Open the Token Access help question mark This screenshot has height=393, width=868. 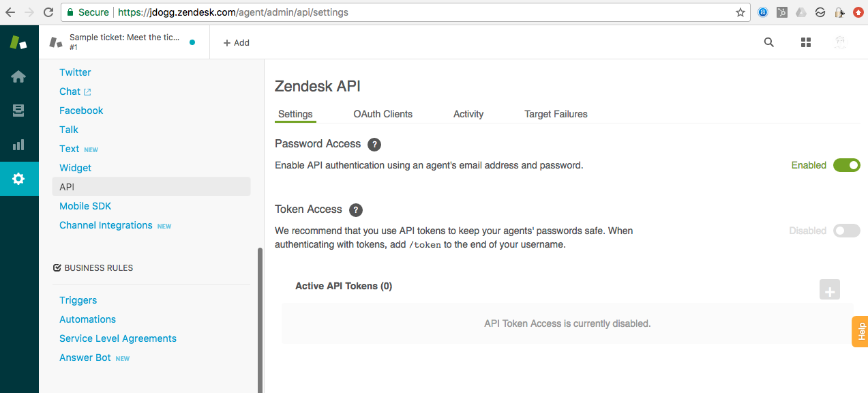tap(356, 209)
